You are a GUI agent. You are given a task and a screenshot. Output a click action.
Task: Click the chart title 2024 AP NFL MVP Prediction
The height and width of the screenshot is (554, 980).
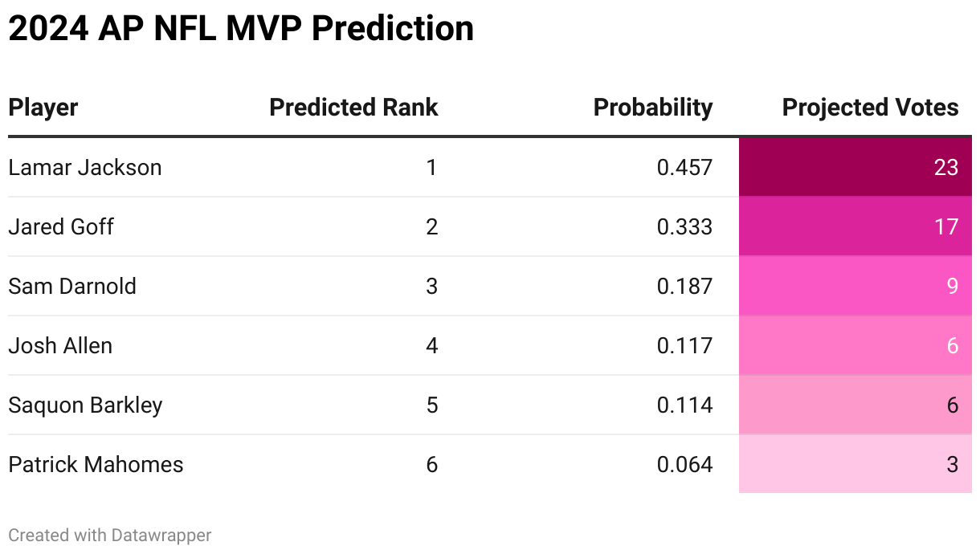(241, 29)
